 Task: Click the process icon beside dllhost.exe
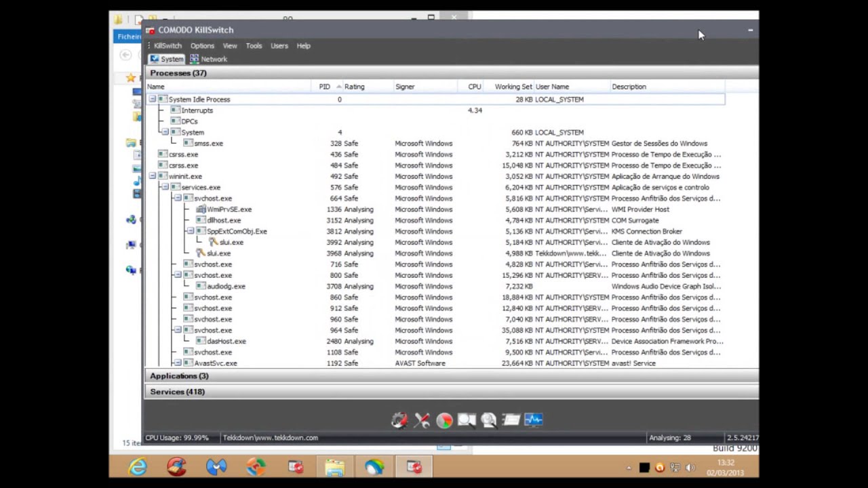201,220
